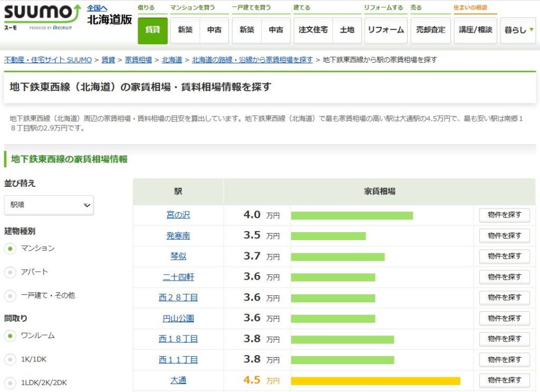Click 物件を探す for 琴似 station
540x392 pixels.
(504, 256)
